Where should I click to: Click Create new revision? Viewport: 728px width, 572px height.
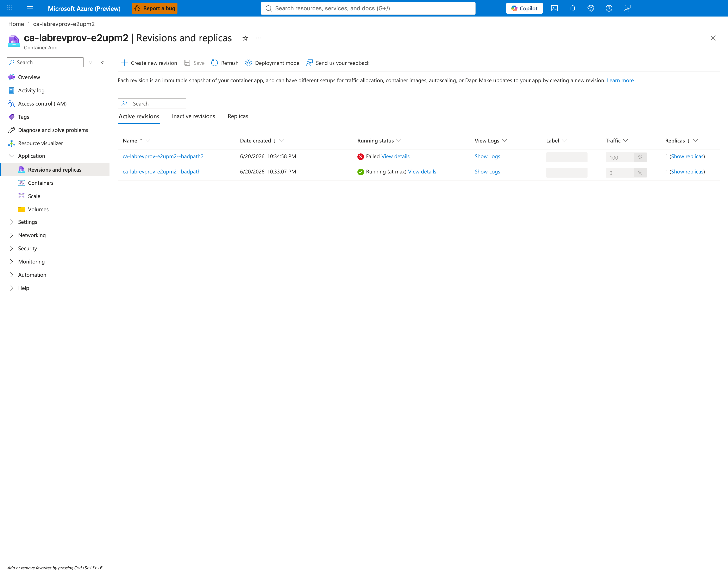[149, 63]
